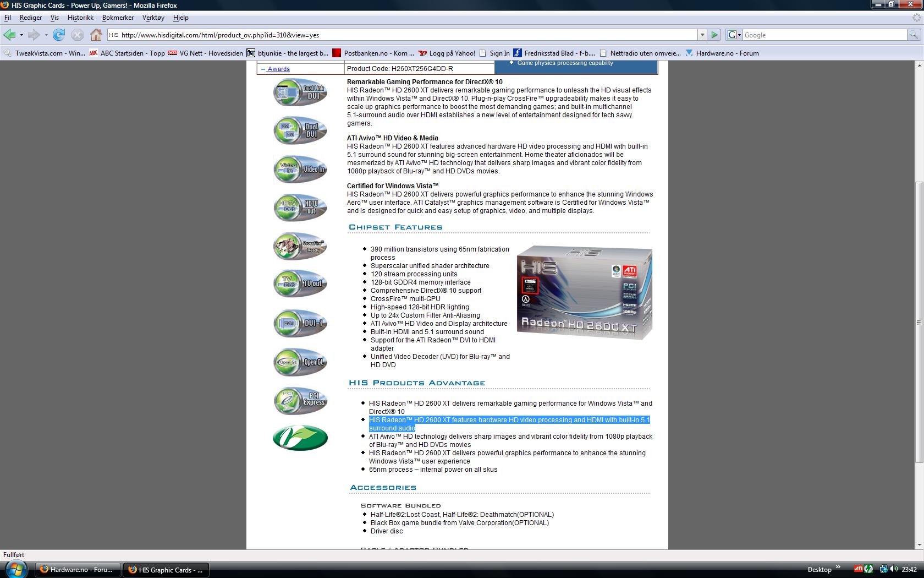Open Hardware.no - Forum bookmark
The height and width of the screenshot is (578, 924).
[722, 53]
